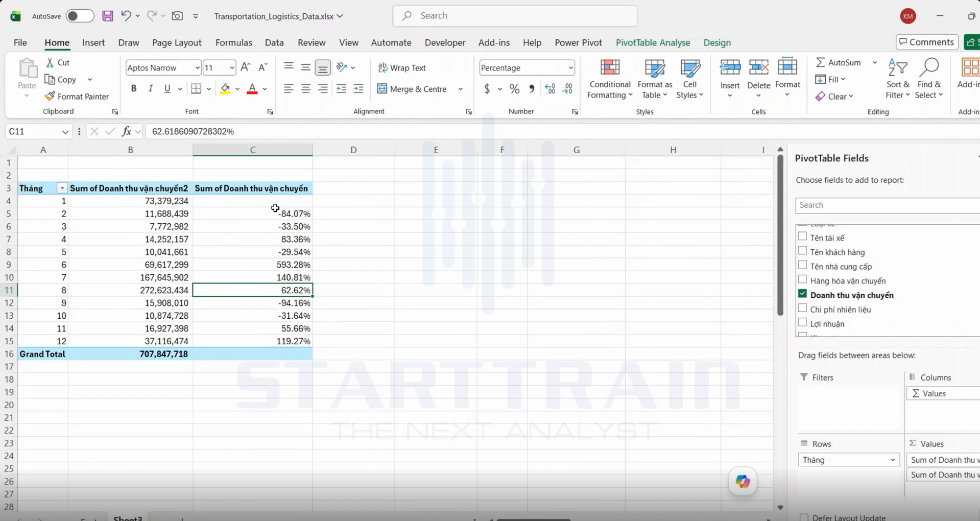Apply percent style format

pyautogui.click(x=514, y=89)
